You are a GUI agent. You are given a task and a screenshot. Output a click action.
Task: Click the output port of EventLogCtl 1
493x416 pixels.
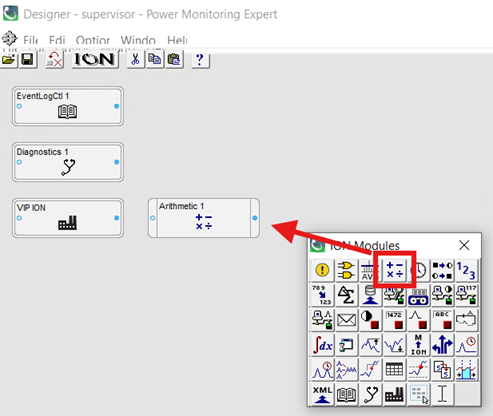(116, 106)
